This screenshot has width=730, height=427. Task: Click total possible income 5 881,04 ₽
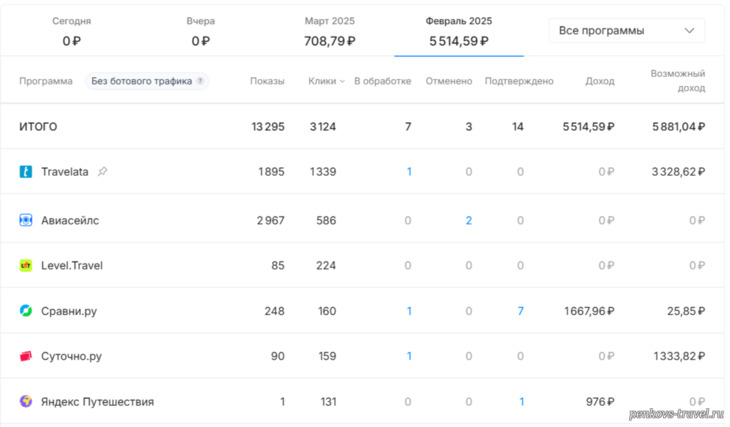pos(678,127)
